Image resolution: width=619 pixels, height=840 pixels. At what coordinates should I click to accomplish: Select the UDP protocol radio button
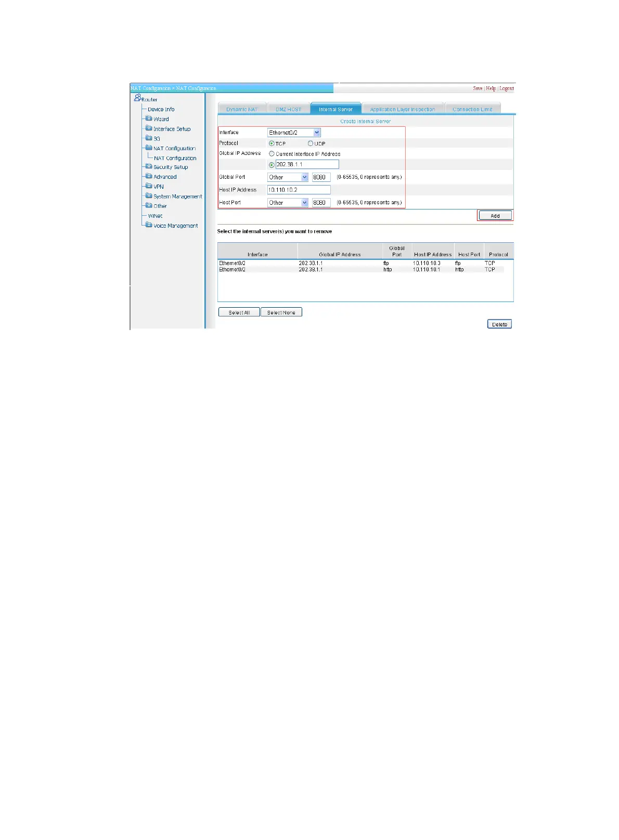click(311, 143)
